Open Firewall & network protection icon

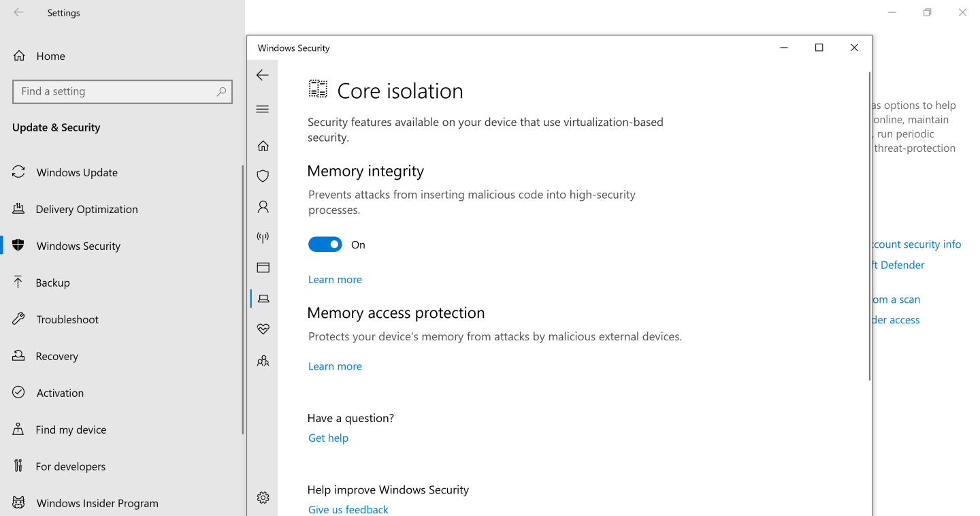pyautogui.click(x=263, y=237)
